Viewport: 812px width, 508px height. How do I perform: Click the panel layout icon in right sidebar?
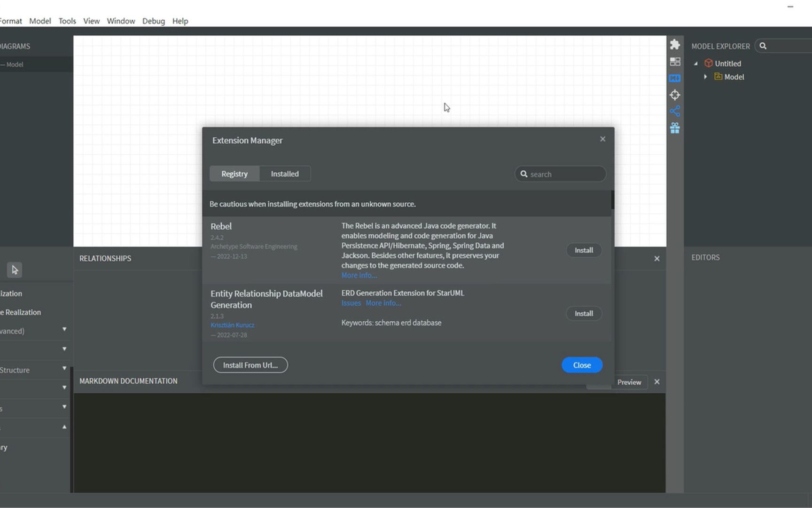[x=675, y=61]
